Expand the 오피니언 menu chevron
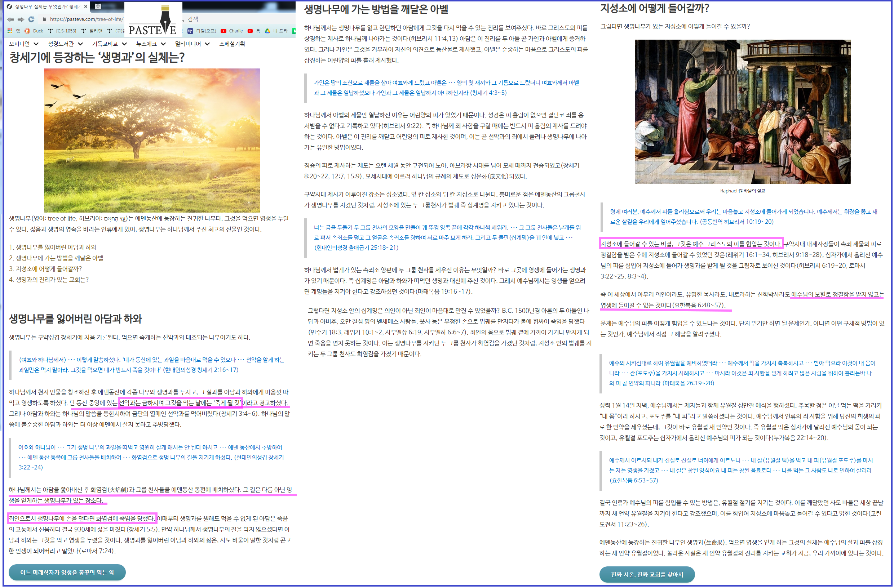This screenshot has width=894, height=588. (36, 44)
